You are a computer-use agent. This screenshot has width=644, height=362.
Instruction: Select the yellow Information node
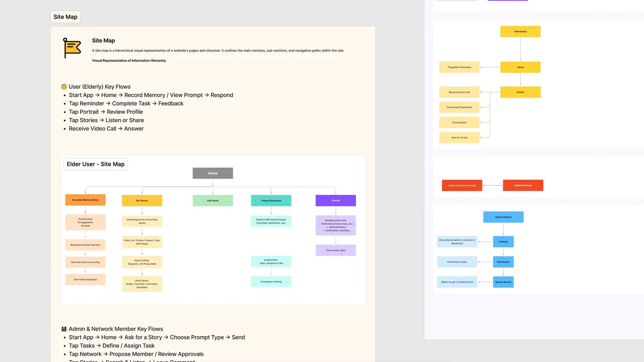(x=520, y=31)
